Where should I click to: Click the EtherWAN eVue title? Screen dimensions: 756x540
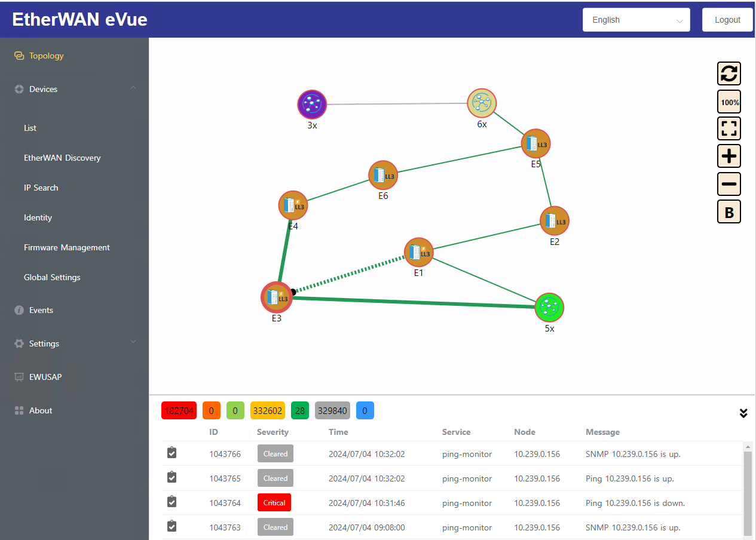(79, 20)
